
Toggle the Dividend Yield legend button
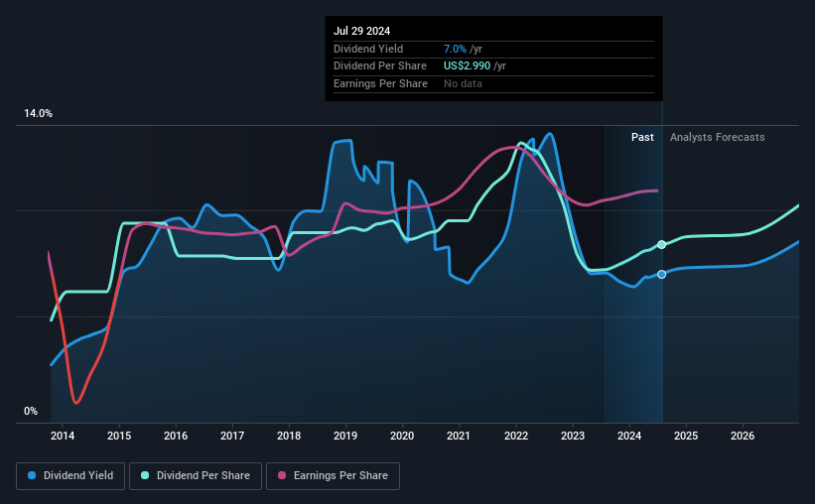point(70,476)
